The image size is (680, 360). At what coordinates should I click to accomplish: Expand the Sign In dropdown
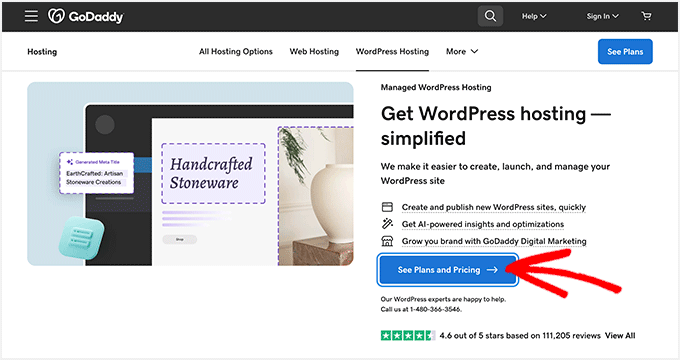(x=602, y=16)
